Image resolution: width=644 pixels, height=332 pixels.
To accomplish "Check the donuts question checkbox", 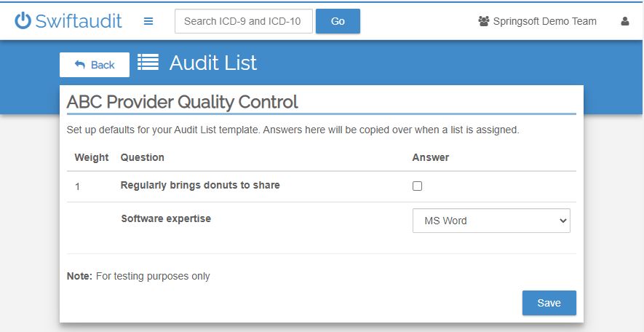I will [x=417, y=186].
